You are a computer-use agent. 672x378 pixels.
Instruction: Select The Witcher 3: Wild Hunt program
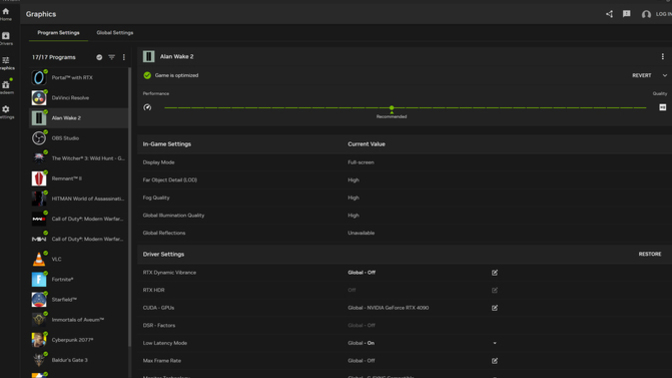click(x=78, y=158)
